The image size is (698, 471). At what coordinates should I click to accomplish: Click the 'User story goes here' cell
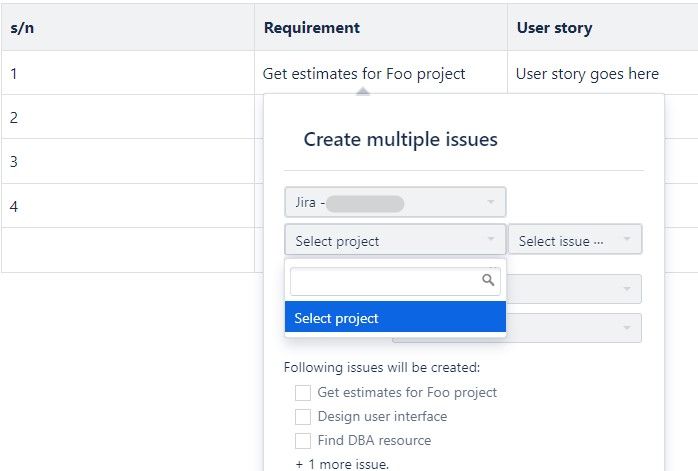coord(603,73)
